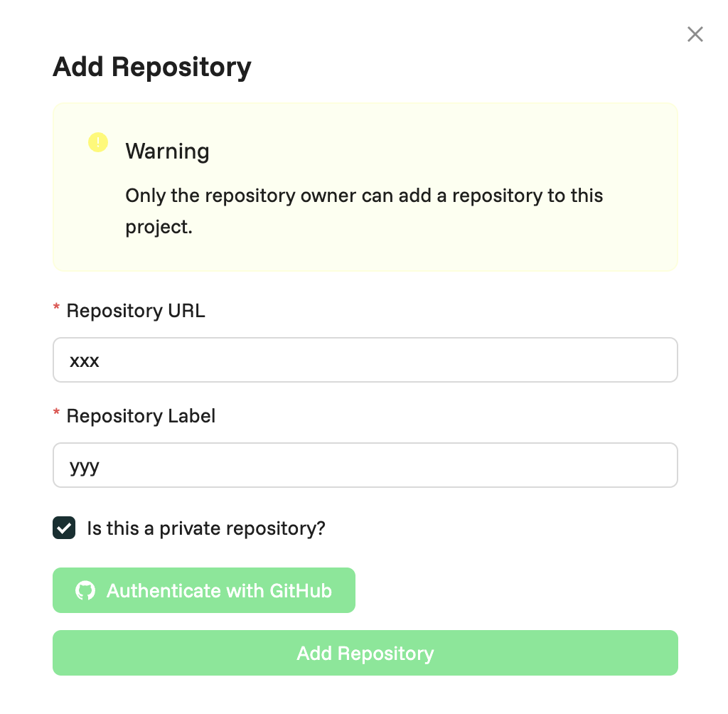Click the 'Only the repository owner' warning line
This screenshot has height=714, width=728.
tap(364, 196)
